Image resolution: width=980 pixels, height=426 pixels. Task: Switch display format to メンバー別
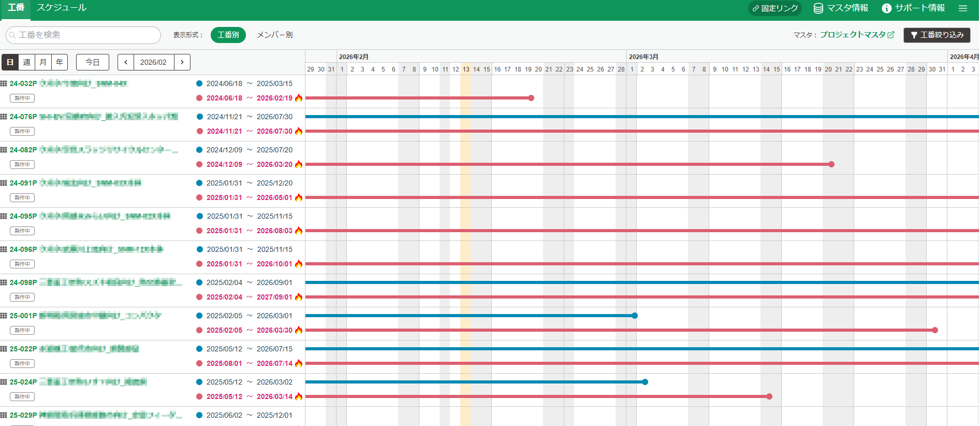274,35
